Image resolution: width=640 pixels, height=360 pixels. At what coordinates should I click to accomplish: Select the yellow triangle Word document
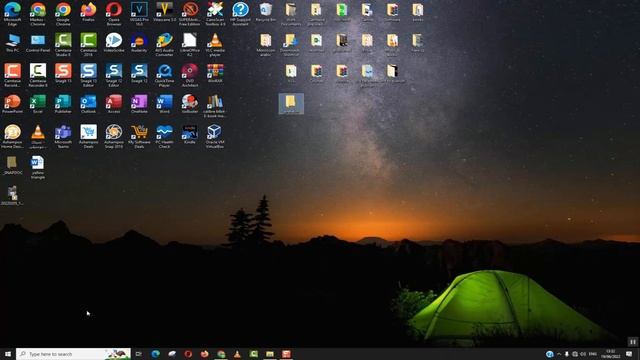click(x=38, y=167)
